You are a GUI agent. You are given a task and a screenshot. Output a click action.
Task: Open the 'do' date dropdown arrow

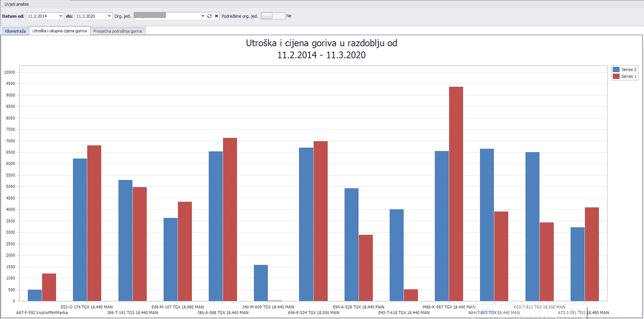pos(109,16)
